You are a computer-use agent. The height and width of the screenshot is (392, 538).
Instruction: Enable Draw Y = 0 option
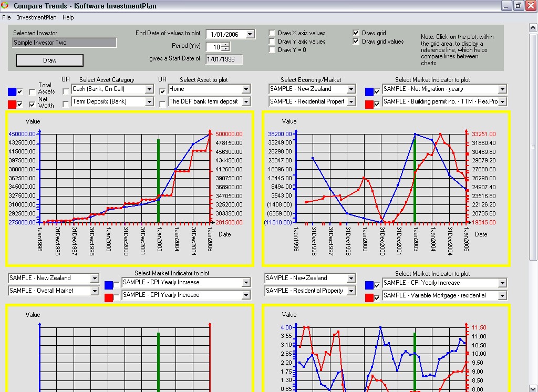tap(272, 50)
